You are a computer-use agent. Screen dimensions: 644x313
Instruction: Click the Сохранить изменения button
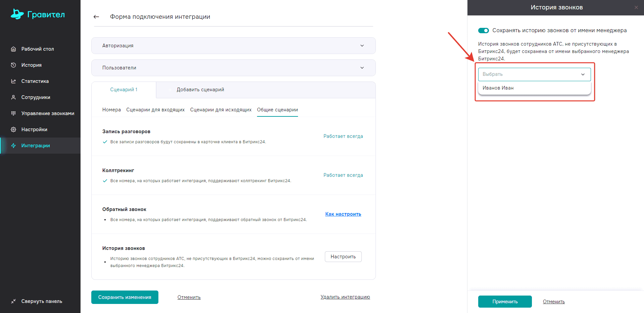coord(125,297)
